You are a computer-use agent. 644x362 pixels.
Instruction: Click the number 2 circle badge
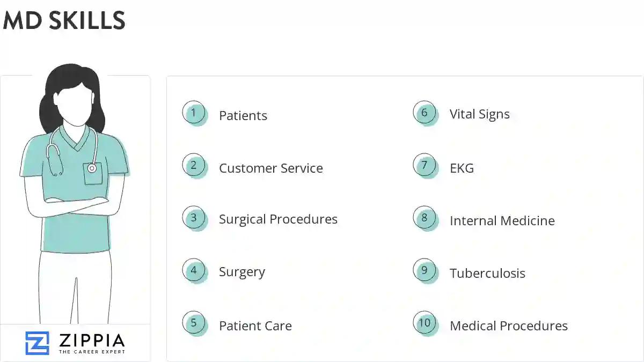194,165
